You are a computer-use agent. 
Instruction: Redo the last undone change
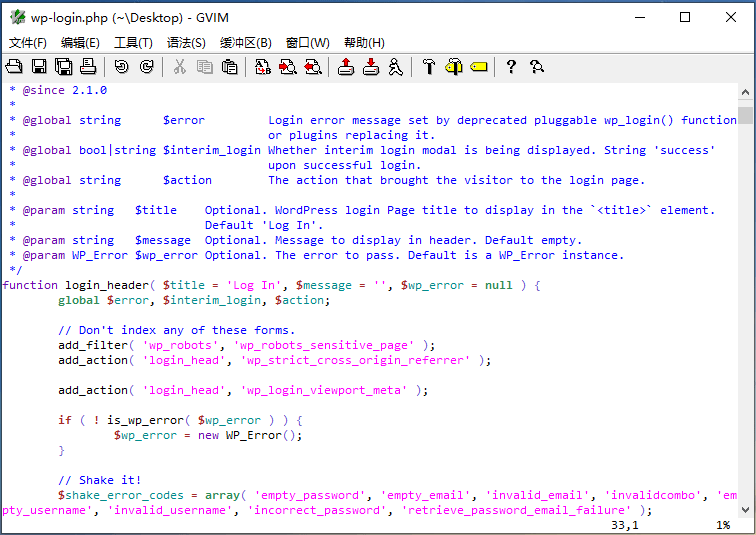(146, 67)
